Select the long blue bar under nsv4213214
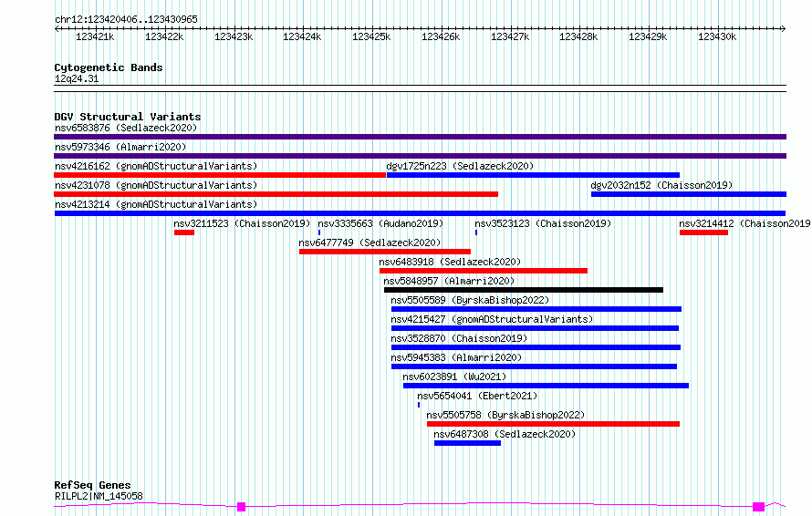 pyautogui.click(x=420, y=213)
